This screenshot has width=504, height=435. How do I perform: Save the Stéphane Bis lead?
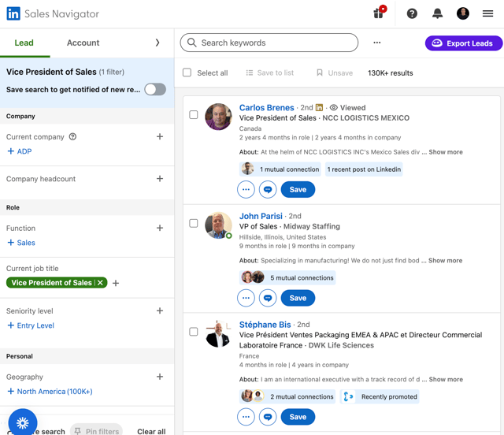click(x=298, y=417)
